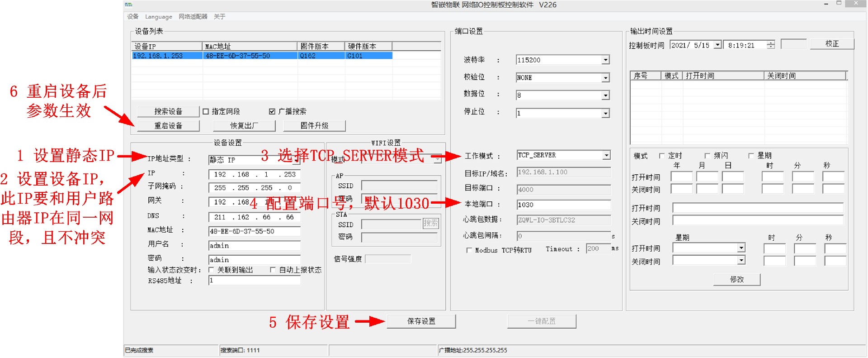Open the 设备 menu
The height and width of the screenshot is (358, 868).
coord(132,17)
